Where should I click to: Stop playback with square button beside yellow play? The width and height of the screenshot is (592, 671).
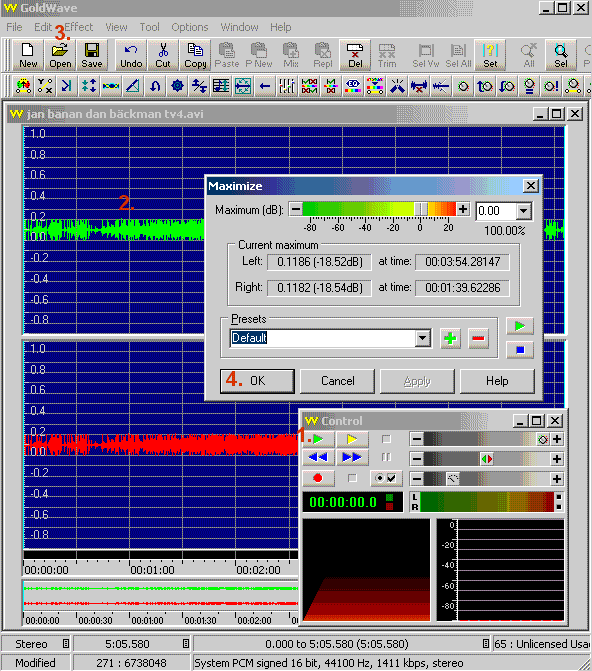pyautogui.click(x=386, y=439)
